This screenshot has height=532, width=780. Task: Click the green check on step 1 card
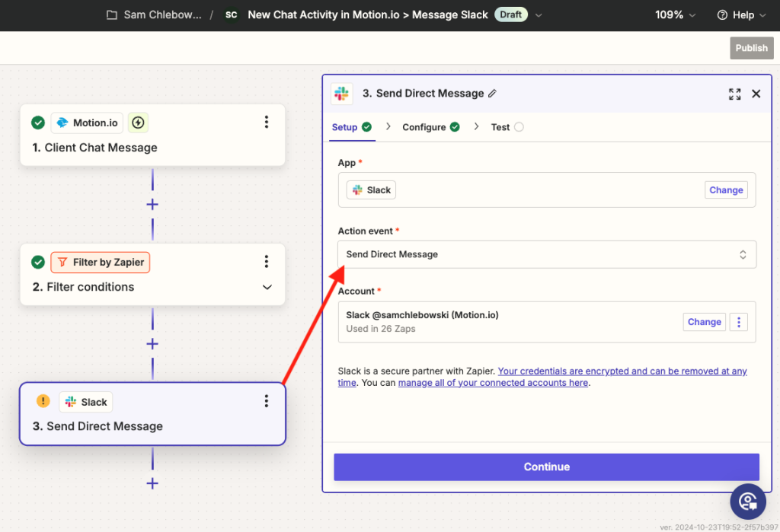(38, 123)
